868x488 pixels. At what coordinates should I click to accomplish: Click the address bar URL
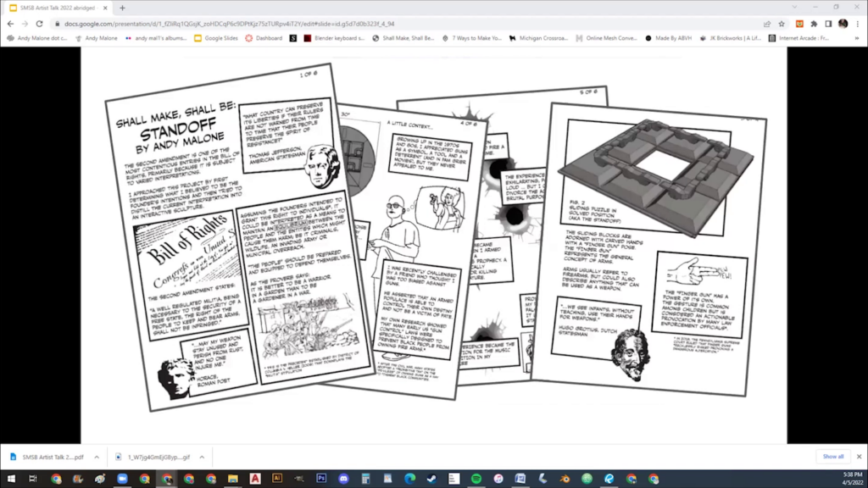(229, 24)
